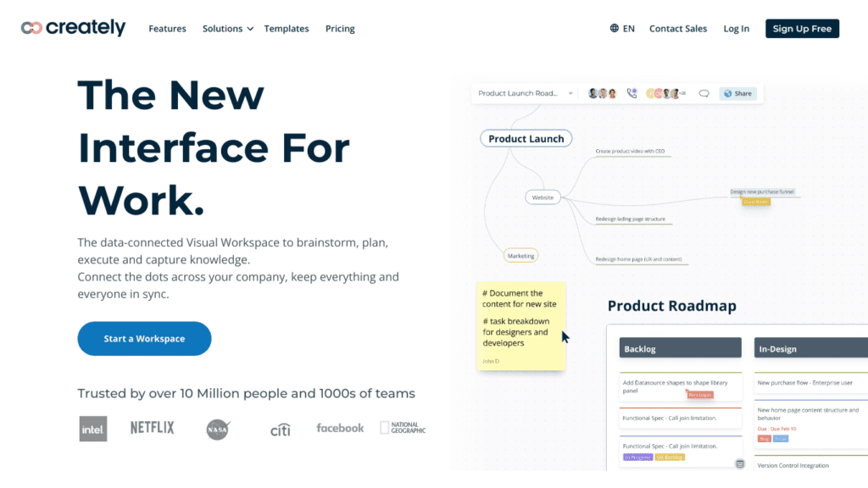The height and width of the screenshot is (488, 868).
Task: Select the Marketing mind map node
Action: coord(520,255)
